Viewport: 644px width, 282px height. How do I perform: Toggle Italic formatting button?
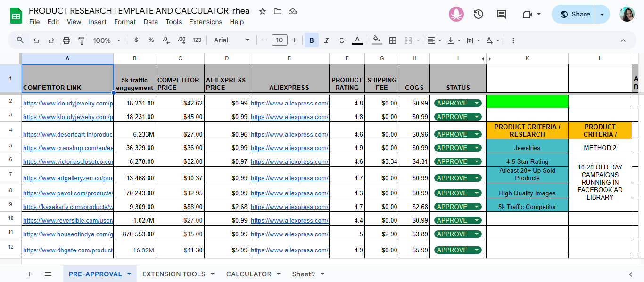(326, 40)
